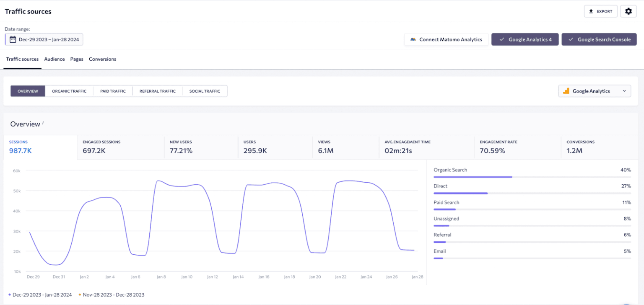Toggle the Google Analytics 4 connection
This screenshot has width=644, height=305.
(x=525, y=39)
